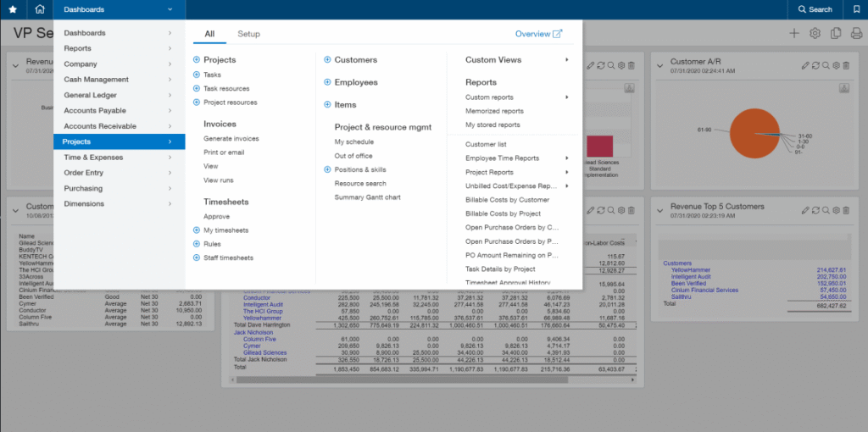Select Cash Management in the module list
This screenshot has height=432, width=868.
point(120,80)
